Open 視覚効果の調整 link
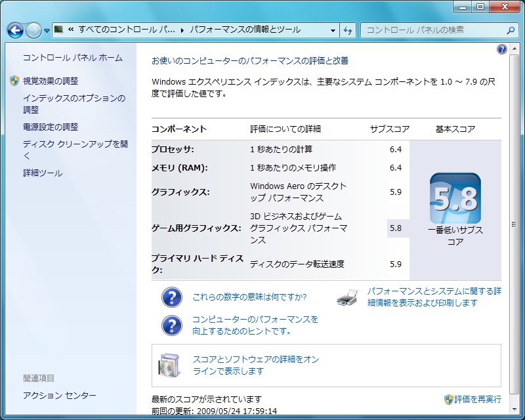 (51, 81)
